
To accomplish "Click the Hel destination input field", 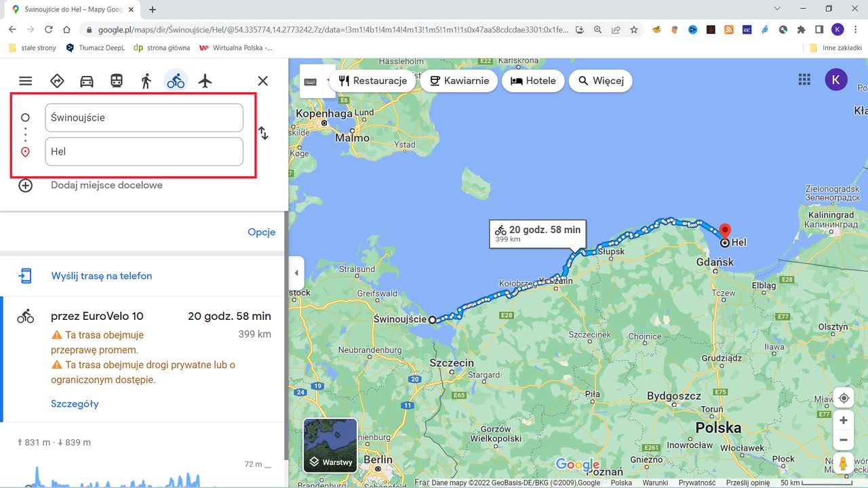I will [x=144, y=151].
